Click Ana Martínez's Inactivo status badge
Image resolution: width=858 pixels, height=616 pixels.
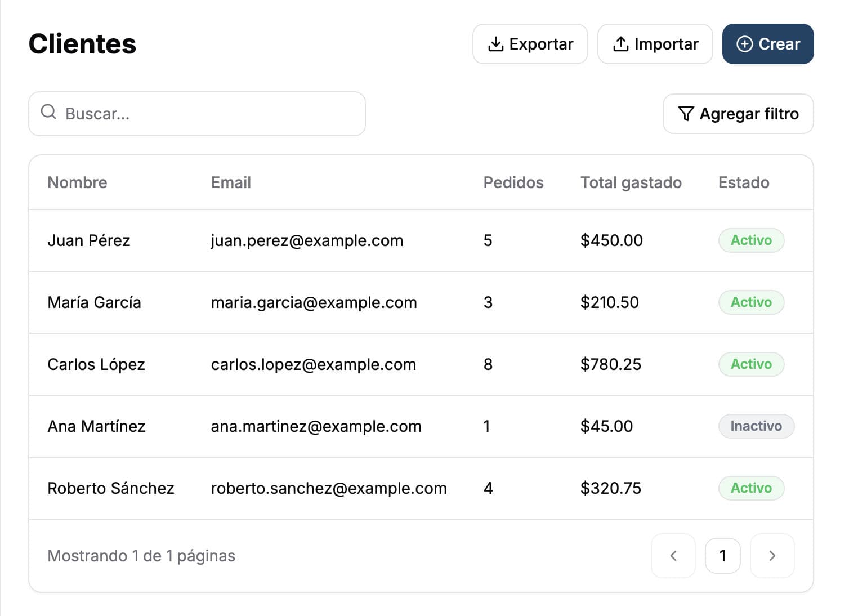click(x=756, y=426)
